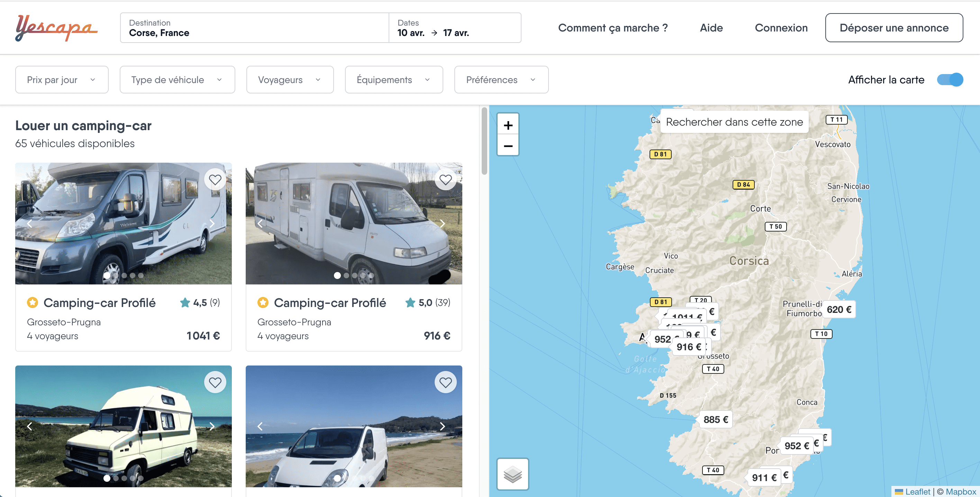The height and width of the screenshot is (497, 980).
Task: Favorite the 916 € camping-car with heart icon
Action: tap(445, 180)
